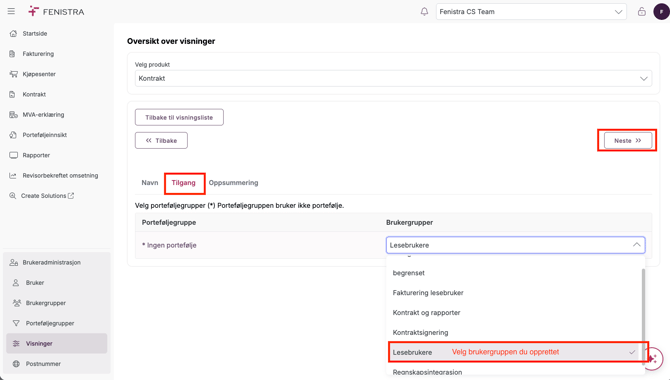This screenshot has height=380, width=670.
Task: Click the Postnummer globe icon
Action: tap(16, 364)
